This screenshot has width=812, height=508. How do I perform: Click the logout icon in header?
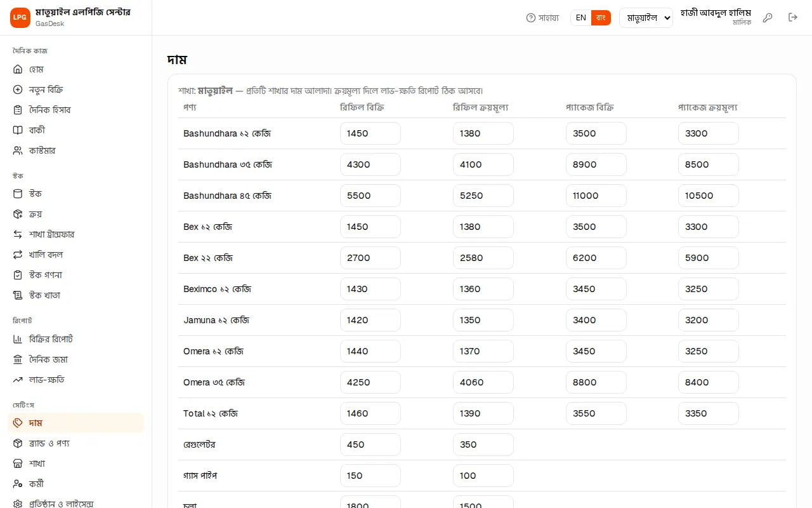coord(793,18)
